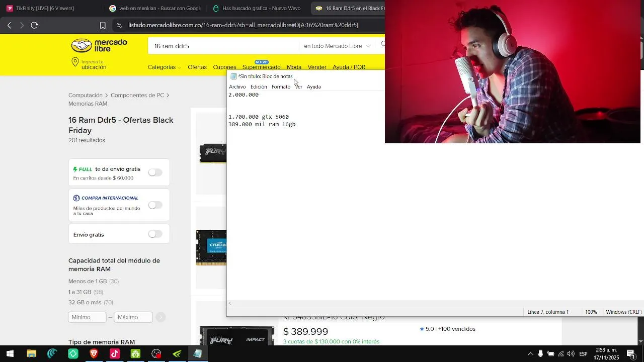Click the browser address bar URL
Viewport: 644px width, 362px height.
pyautogui.click(x=243, y=25)
